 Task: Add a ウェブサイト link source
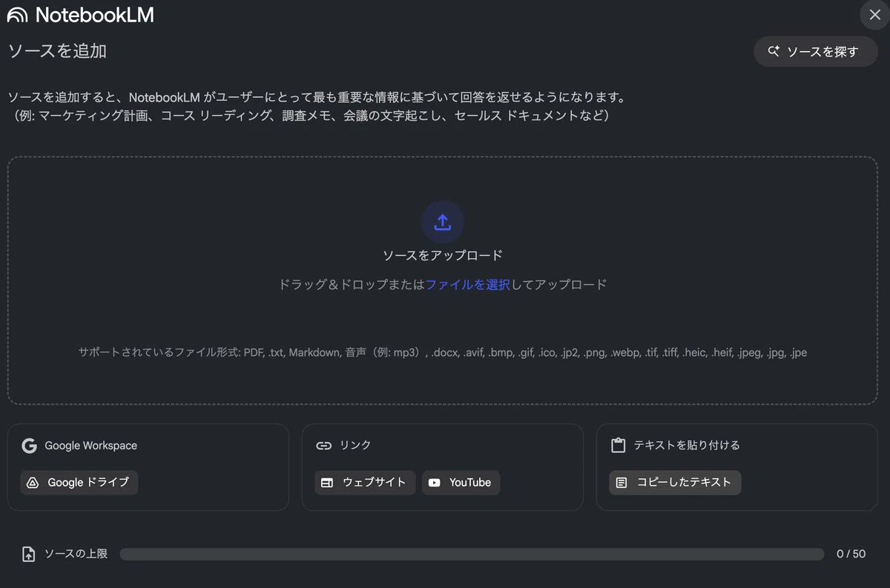[x=365, y=483]
